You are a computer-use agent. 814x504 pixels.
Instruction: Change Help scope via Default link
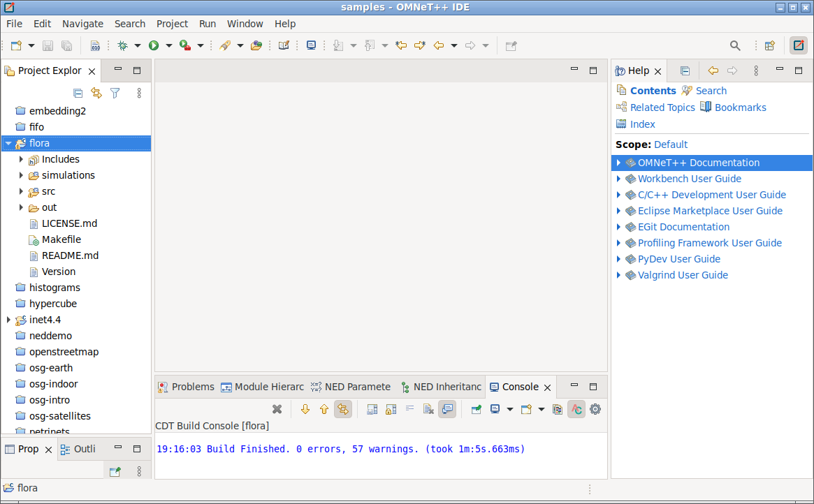pyautogui.click(x=670, y=144)
